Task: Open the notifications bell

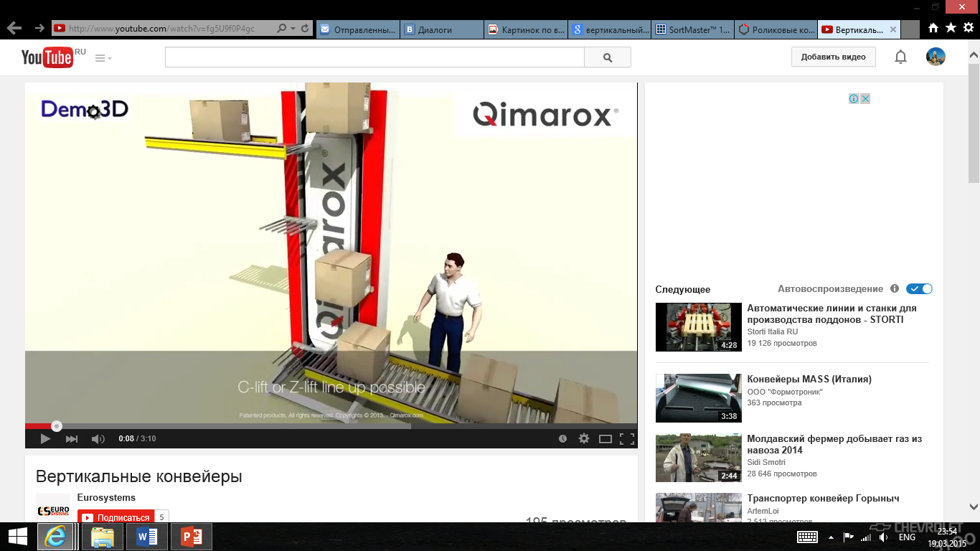Action: pos(900,57)
